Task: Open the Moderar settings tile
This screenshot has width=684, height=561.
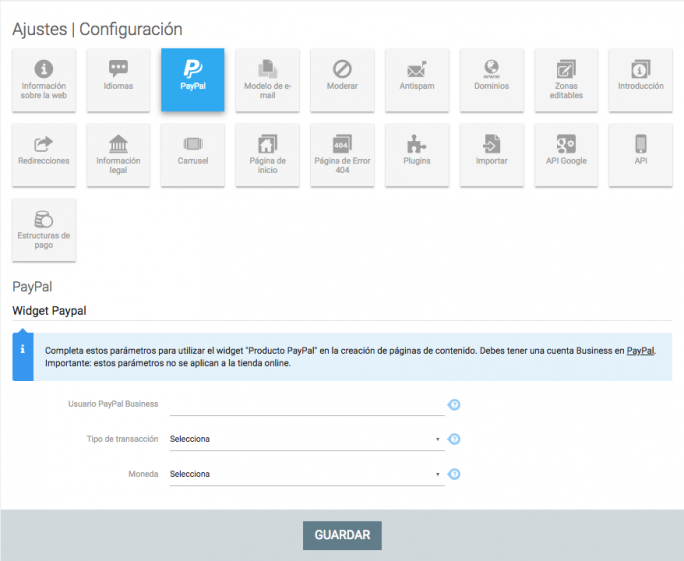Action: [x=342, y=80]
